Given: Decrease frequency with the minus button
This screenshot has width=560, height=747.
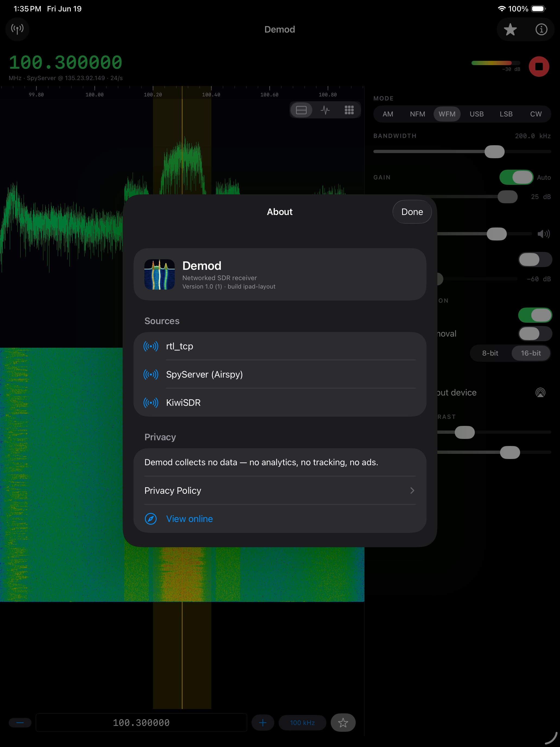Looking at the screenshot, I should click(x=20, y=723).
